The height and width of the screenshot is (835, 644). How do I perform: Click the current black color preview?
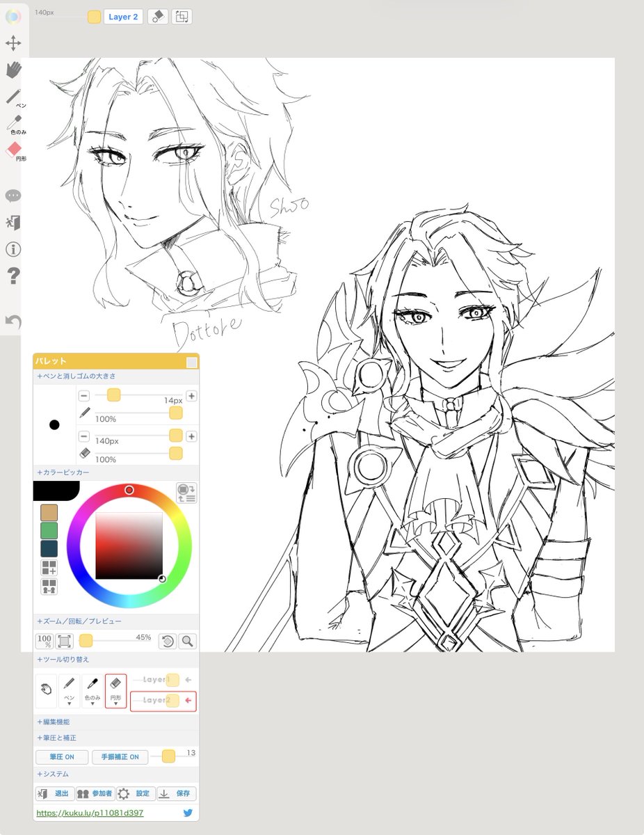(x=56, y=490)
